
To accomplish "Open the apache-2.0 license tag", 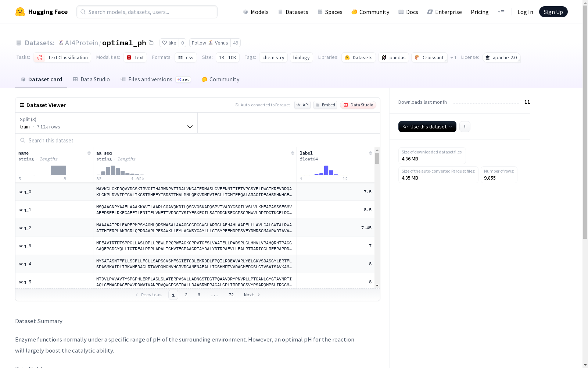I will point(501,57).
